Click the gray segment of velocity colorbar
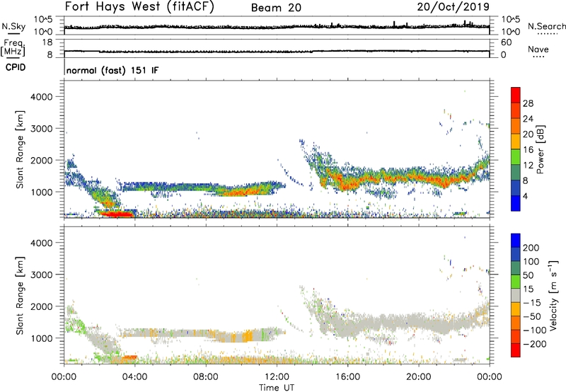This screenshot has width=566, height=392. point(516,295)
